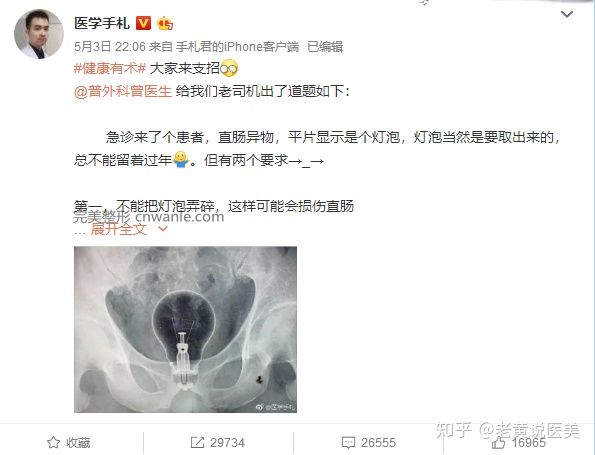Open the @普外科曾医生 mention link
595x455 pixels.
(123, 91)
